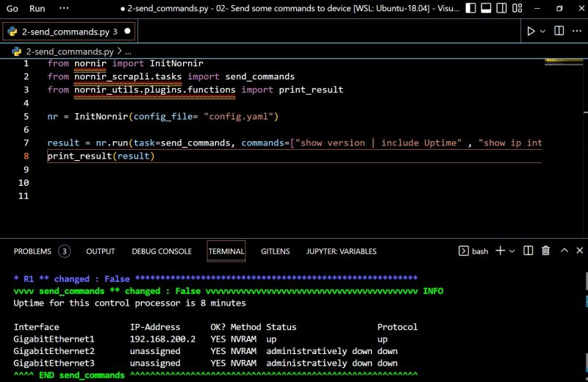Click the bash terminal shell icon
The width and height of the screenshot is (588, 382).
point(464,251)
